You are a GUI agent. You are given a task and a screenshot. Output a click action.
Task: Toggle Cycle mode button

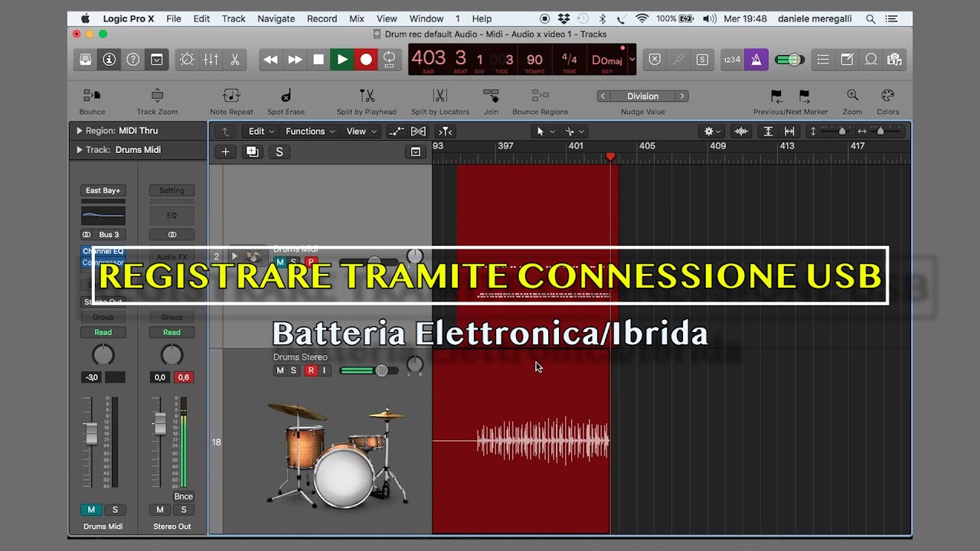(390, 59)
